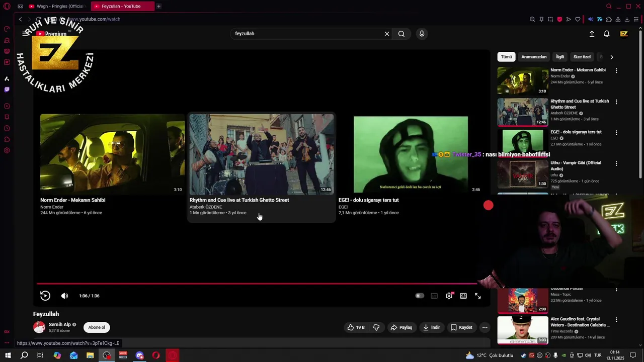The image size is (644, 362).
Task: Open options menu for Uthu Vampir Gibi video
Action: (616, 164)
